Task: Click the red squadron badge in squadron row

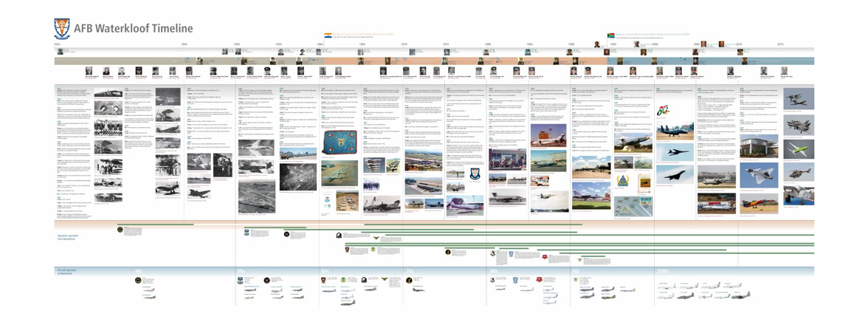Action: (x=544, y=257)
